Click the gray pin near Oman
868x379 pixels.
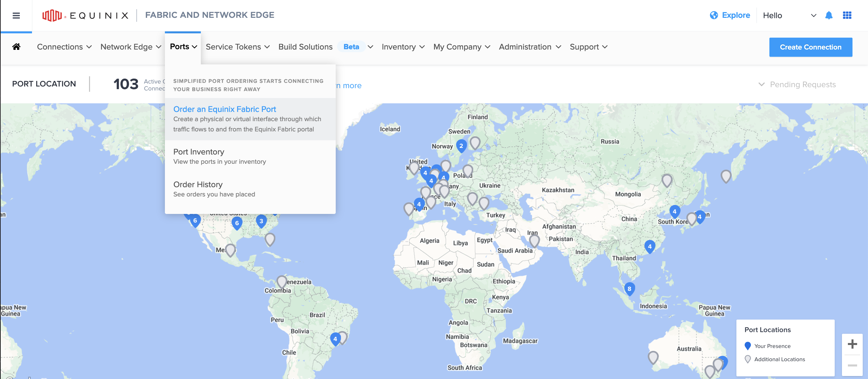[534, 241]
